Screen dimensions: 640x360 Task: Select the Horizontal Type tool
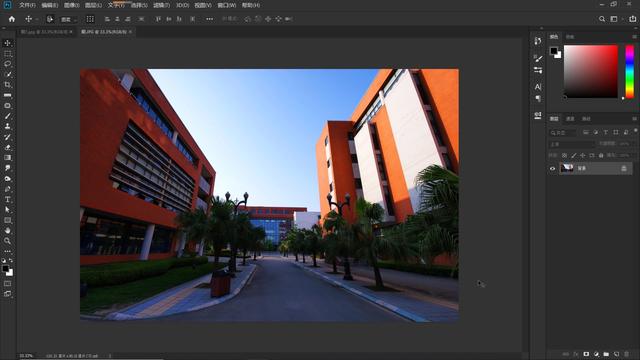7,200
